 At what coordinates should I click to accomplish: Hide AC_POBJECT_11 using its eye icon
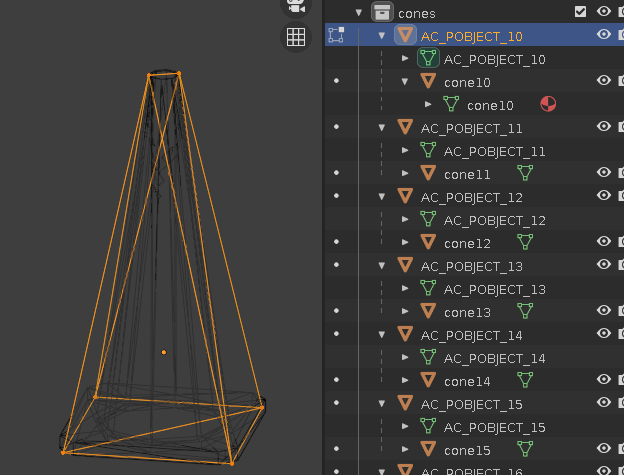tap(604, 127)
